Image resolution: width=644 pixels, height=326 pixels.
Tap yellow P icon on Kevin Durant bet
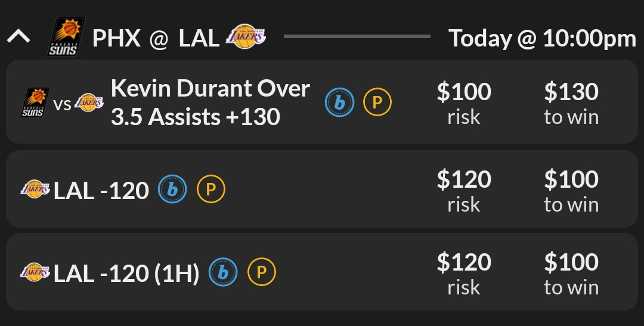[x=377, y=103]
